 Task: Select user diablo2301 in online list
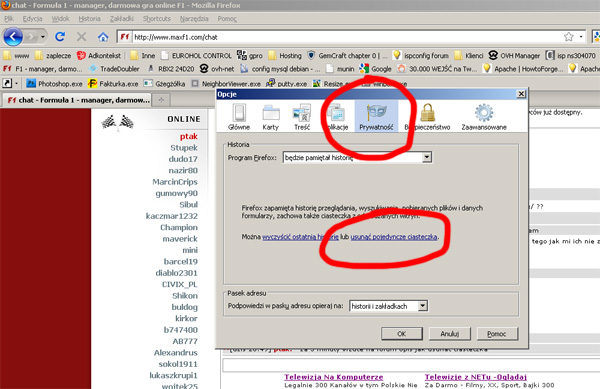click(x=176, y=273)
